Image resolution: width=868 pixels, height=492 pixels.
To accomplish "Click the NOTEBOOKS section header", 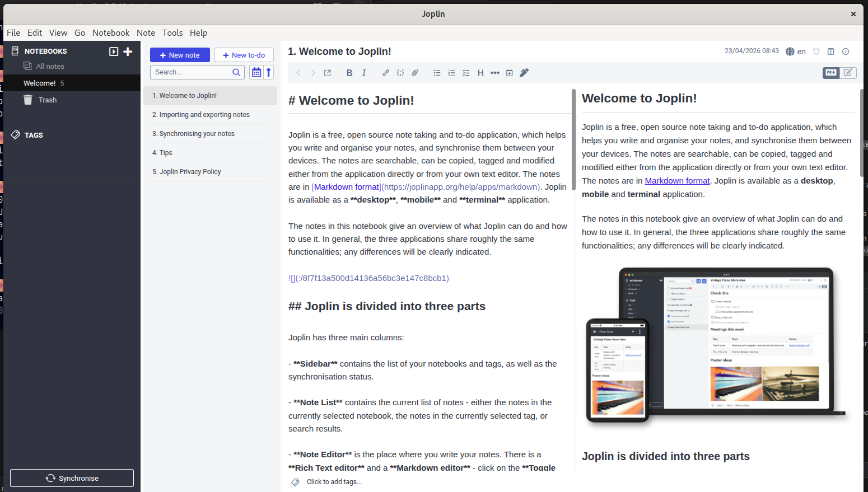I will (45, 51).
